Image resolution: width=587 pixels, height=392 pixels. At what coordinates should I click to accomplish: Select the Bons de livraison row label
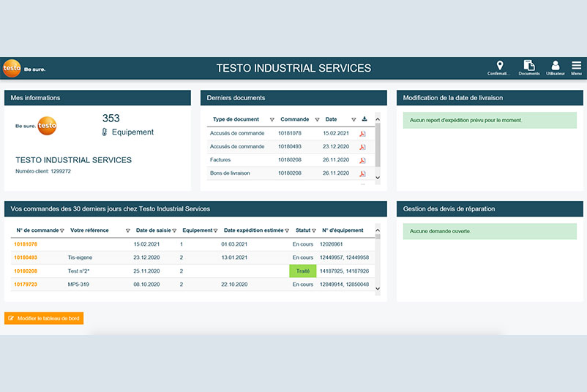(x=230, y=173)
